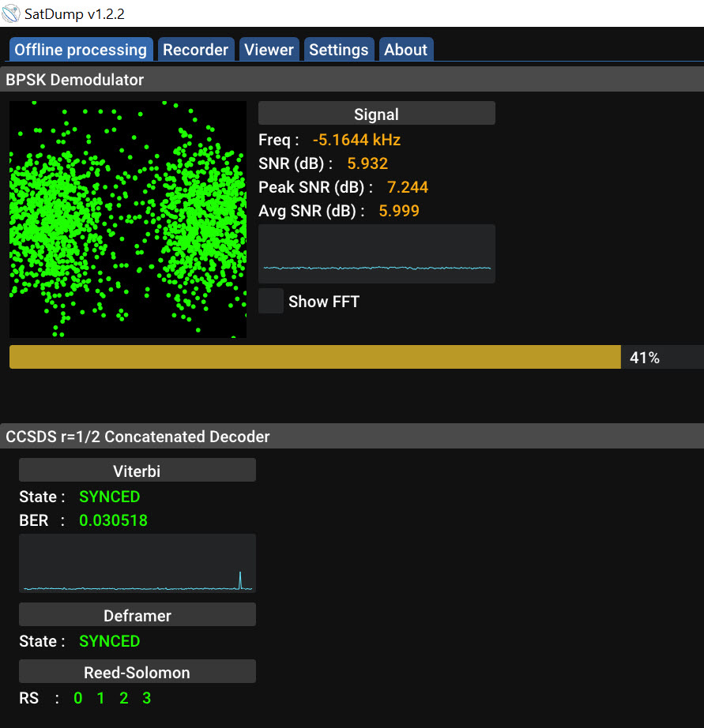Go to the Settings tab

tap(338, 50)
